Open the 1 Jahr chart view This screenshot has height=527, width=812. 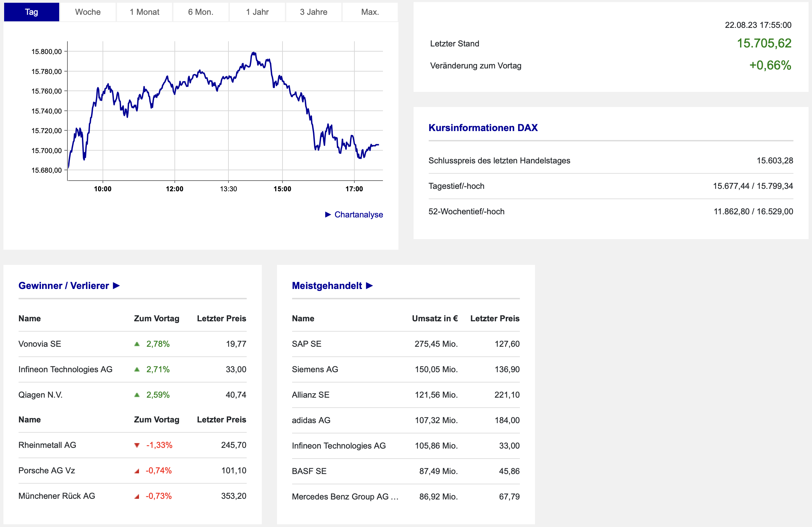tap(257, 12)
